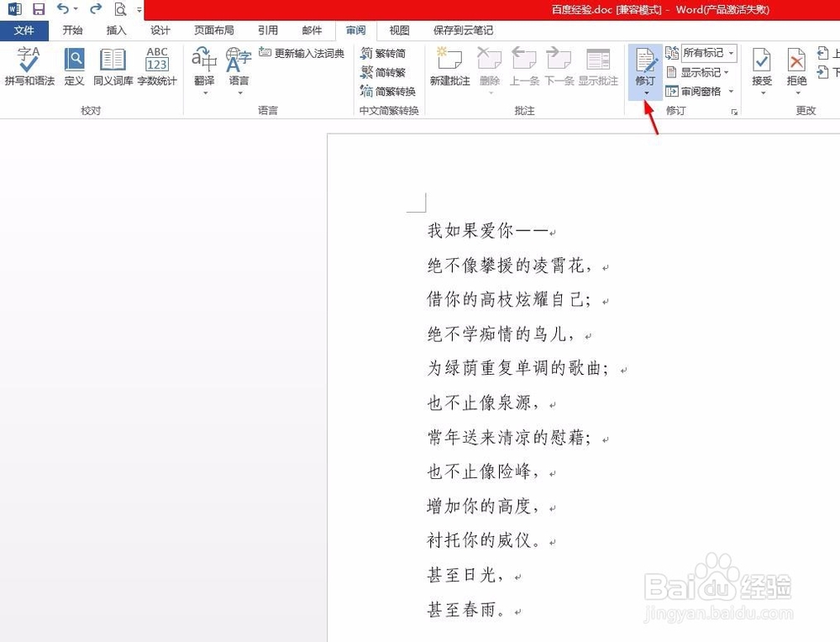Image resolution: width=840 pixels, height=642 pixels.
Task: Click the line 衬托你的威仪
Action: click(483, 540)
